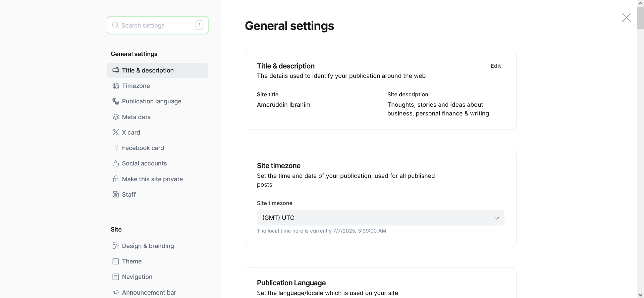Screen dimensions: 644x298
Task: Click the lock icon for private site
Action: coord(116,179)
